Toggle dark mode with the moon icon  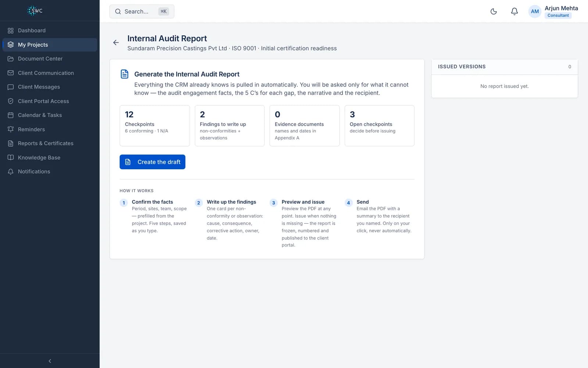coord(494,11)
